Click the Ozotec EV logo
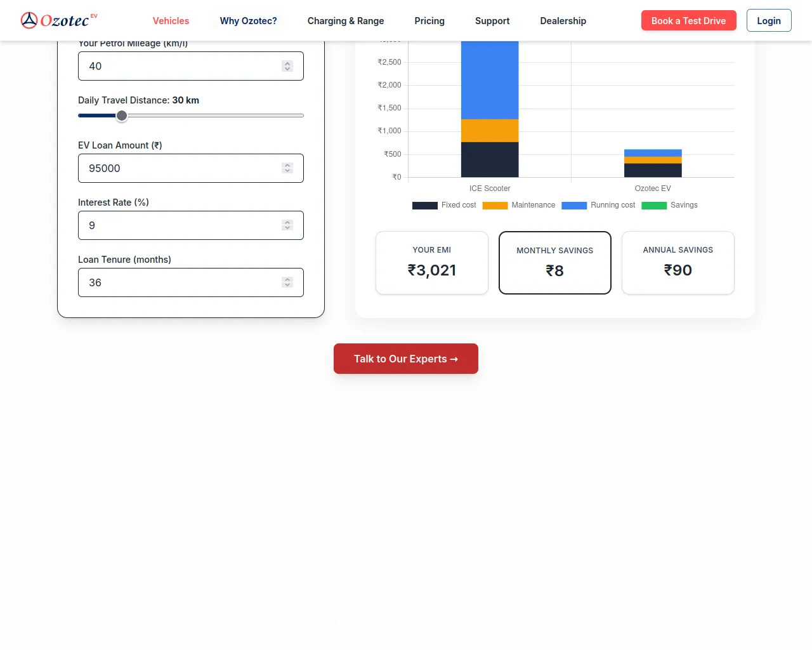This screenshot has width=812, height=650. [x=59, y=20]
